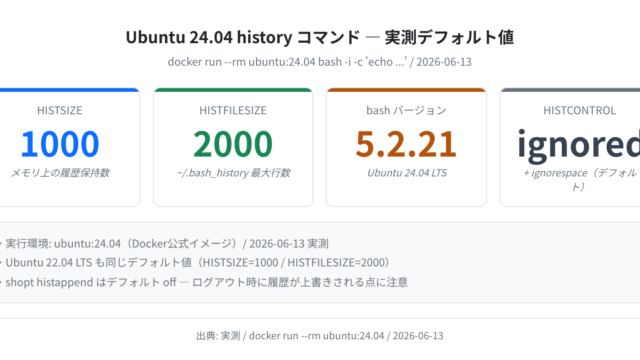640x360 pixels.
Task: Click the HISTFILESIZE card heading
Action: 233,110
